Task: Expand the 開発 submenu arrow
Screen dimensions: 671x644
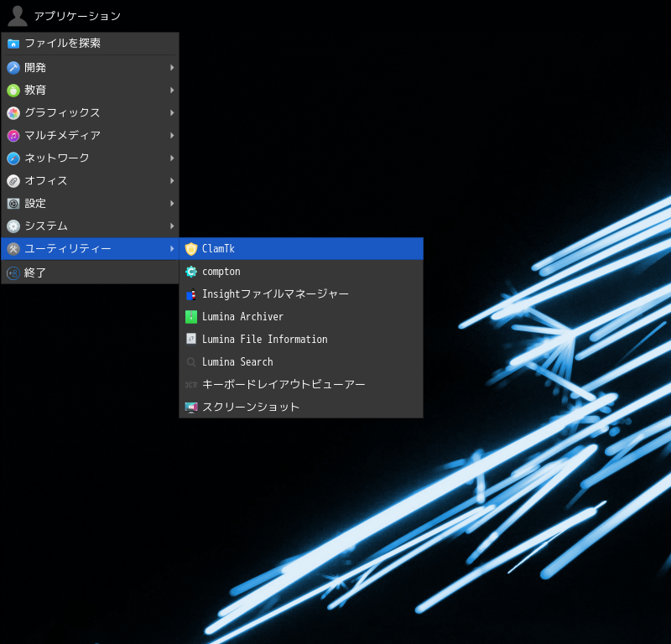Action: [172, 68]
